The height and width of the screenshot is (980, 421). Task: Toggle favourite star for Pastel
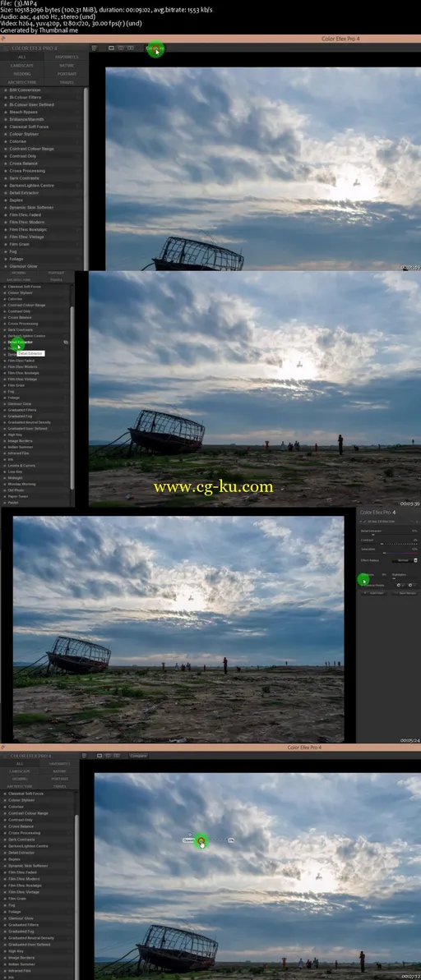4,503
